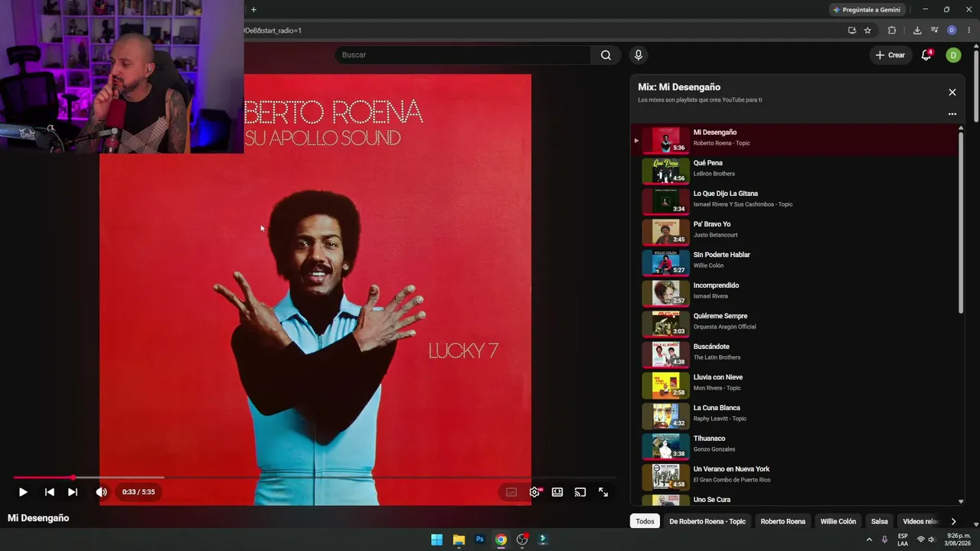Select the Todos filter chip

[x=645, y=521]
